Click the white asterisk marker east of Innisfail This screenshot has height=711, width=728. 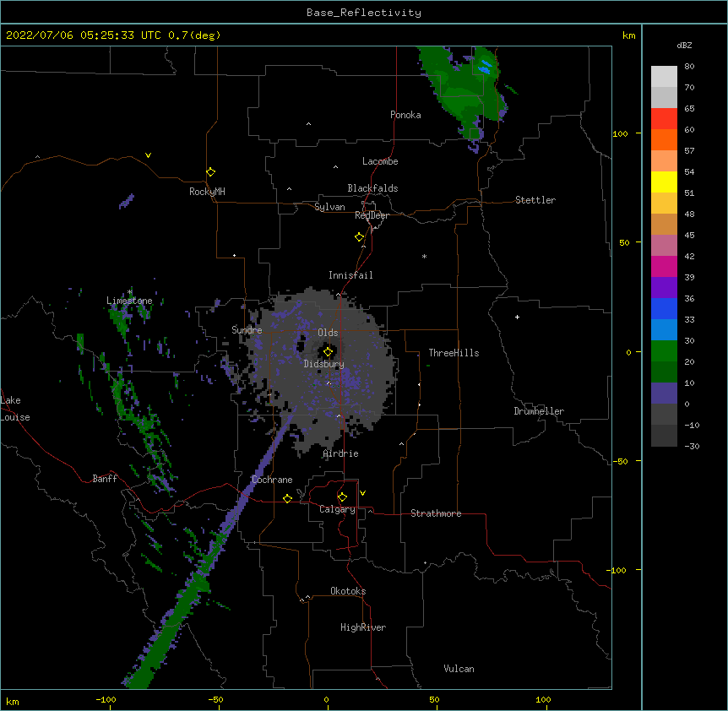click(x=424, y=256)
